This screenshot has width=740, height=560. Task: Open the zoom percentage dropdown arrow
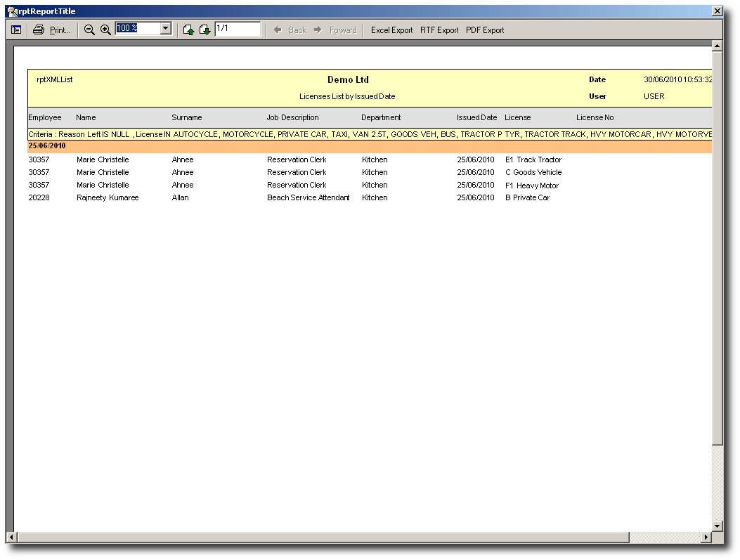point(166,29)
